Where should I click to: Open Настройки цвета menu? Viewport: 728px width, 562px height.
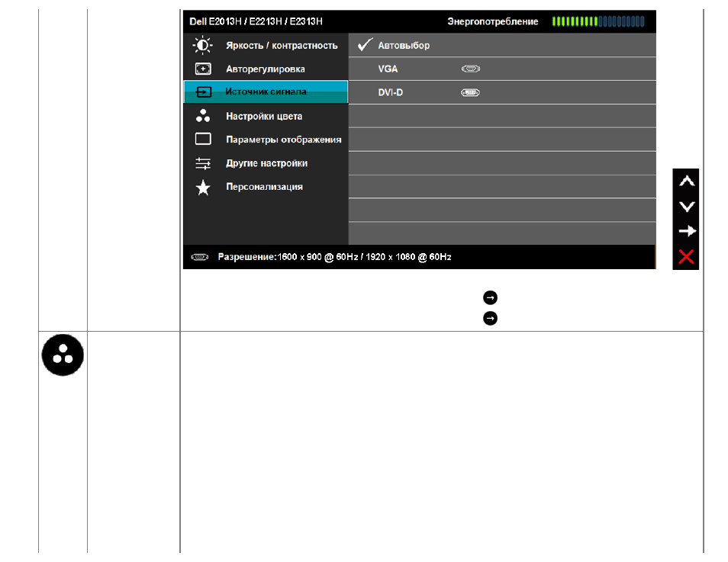pos(266,116)
